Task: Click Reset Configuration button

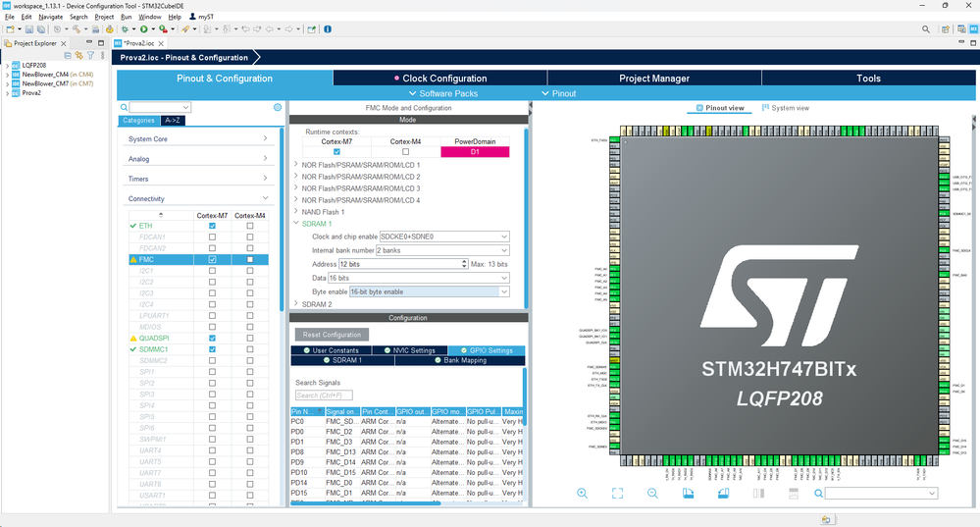Action: [332, 335]
